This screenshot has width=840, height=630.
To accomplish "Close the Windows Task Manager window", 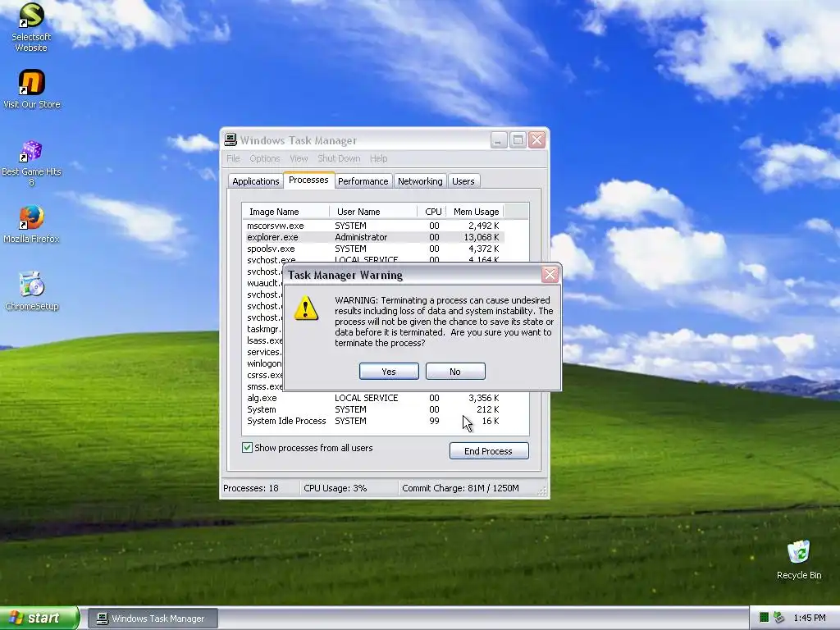I will [x=536, y=140].
